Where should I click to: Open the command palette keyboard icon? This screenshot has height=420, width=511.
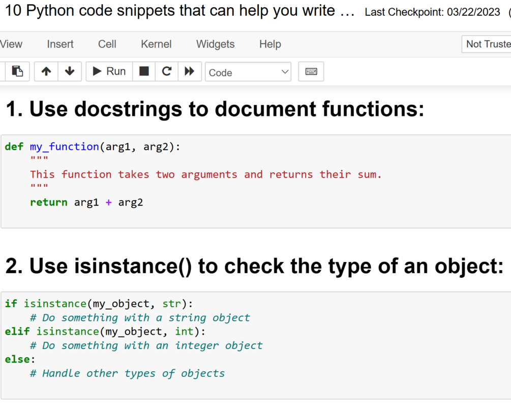click(311, 72)
